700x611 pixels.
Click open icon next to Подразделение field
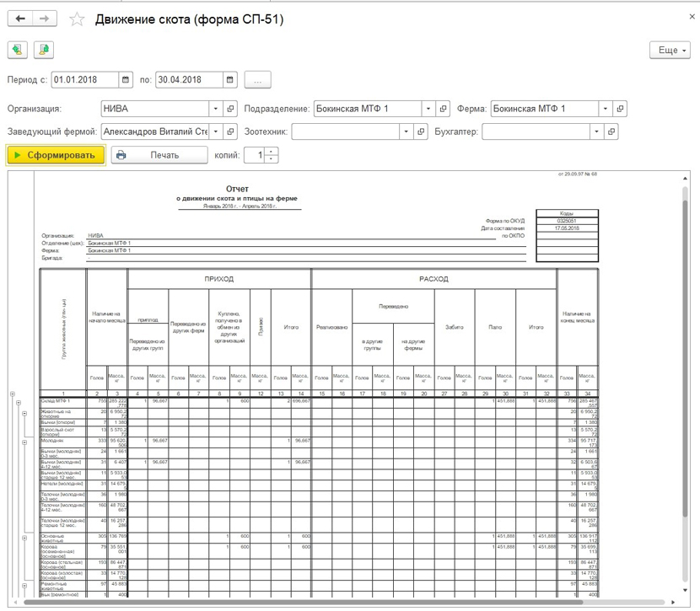coord(444,109)
